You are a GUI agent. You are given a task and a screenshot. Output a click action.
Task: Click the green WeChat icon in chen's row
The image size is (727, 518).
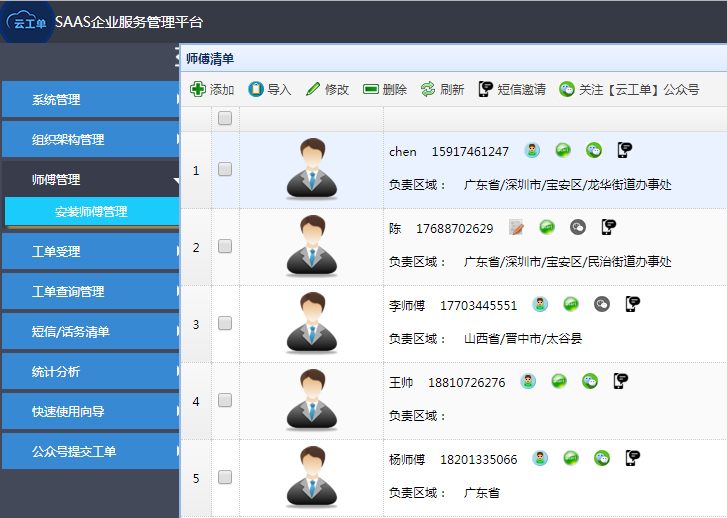594,151
